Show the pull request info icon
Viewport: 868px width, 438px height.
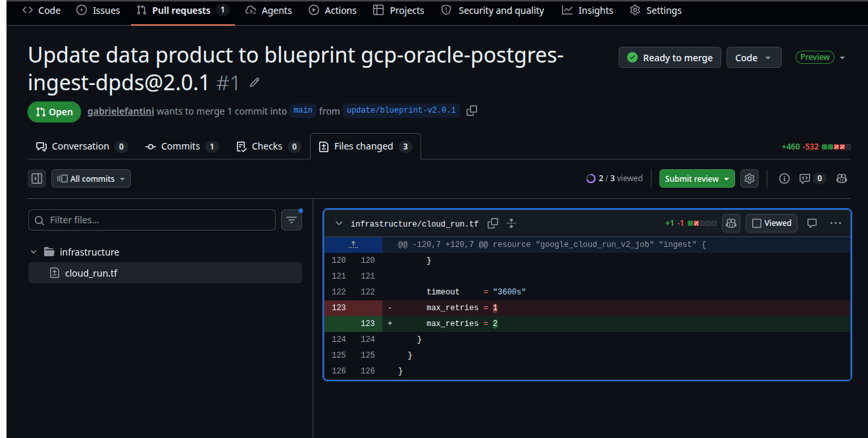click(x=784, y=178)
